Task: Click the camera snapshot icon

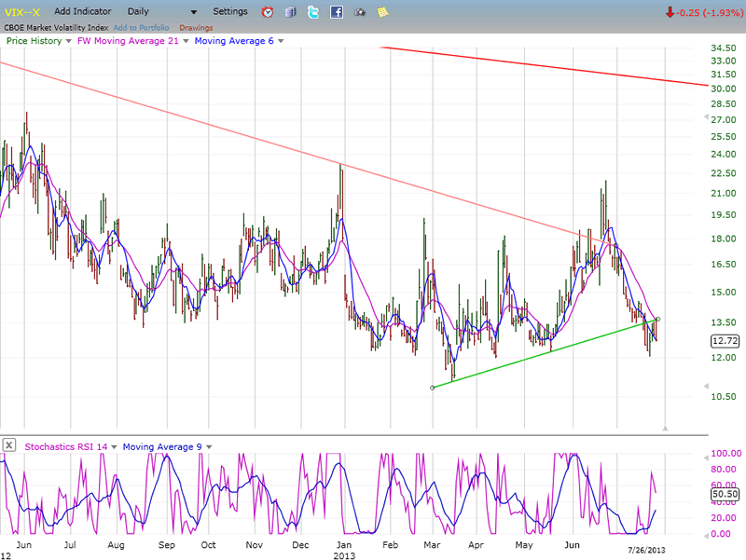Action: pos(359,12)
